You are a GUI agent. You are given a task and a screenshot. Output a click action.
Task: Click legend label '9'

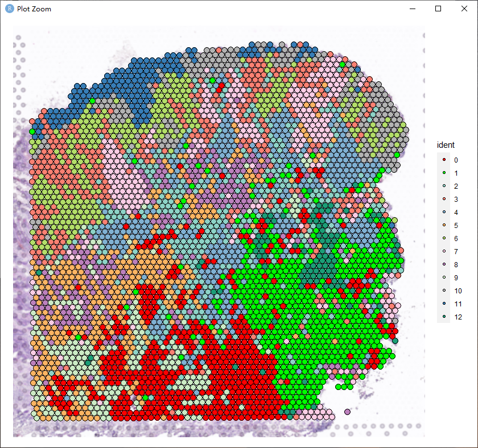pos(456,278)
